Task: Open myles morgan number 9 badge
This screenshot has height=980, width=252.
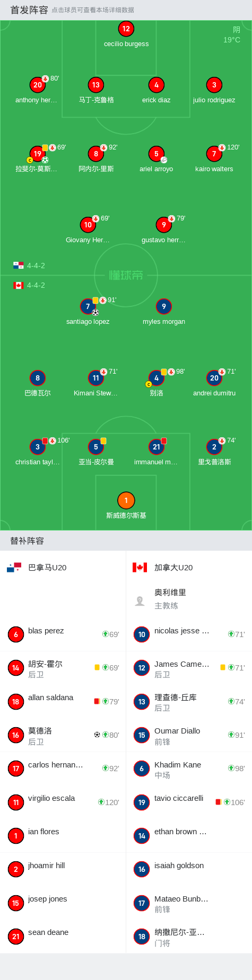Action: pos(164,306)
